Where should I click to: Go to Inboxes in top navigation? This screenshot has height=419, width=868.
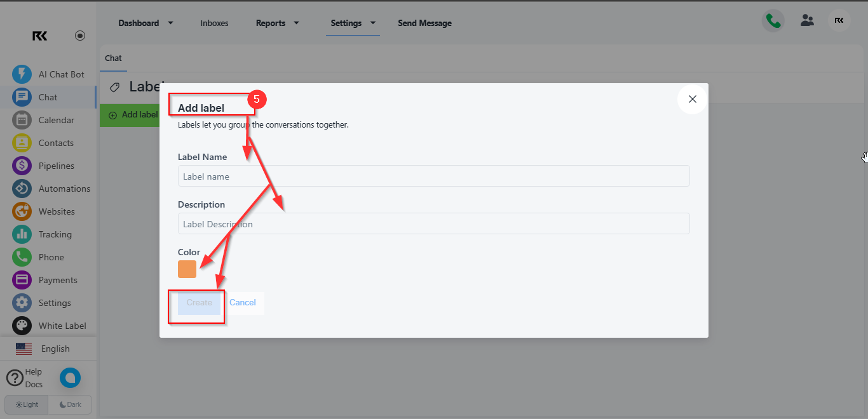coord(214,23)
